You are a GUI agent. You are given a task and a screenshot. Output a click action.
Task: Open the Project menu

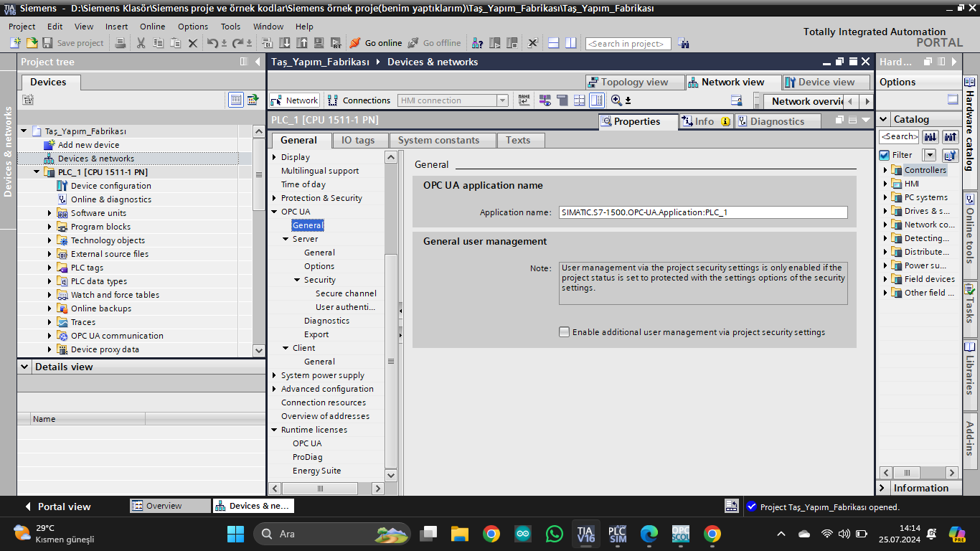pyautogui.click(x=22, y=27)
